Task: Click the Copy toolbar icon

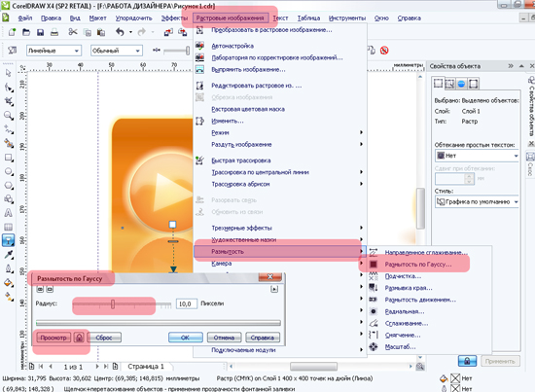Action: [x=88, y=32]
